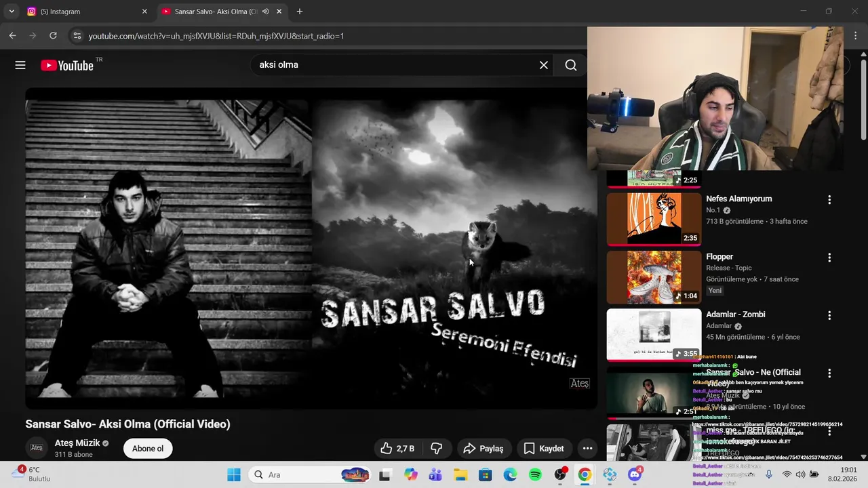
Task: Open options menu for Adamlar - Zombi
Action: click(829, 315)
